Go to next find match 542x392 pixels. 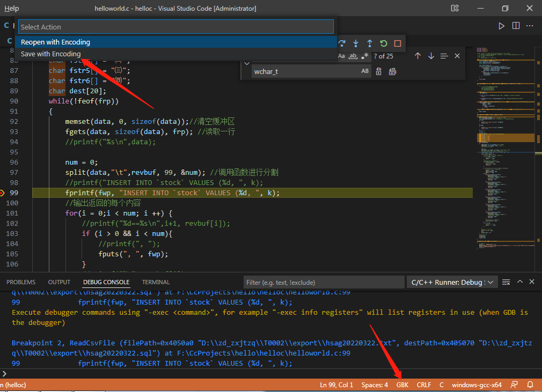coord(431,56)
